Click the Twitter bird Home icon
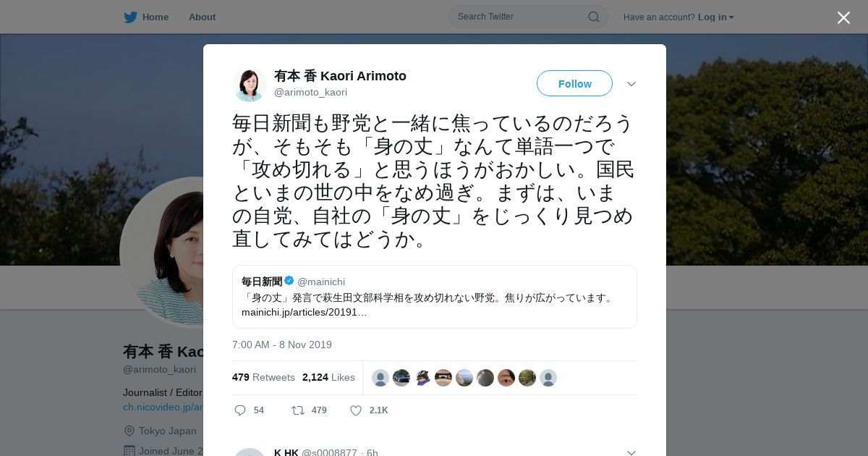This screenshot has width=868, height=456. (130, 17)
